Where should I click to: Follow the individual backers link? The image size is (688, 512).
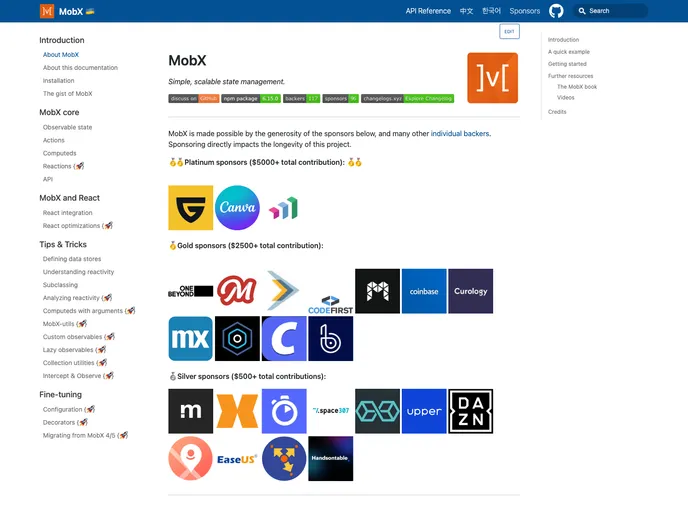coord(459,133)
